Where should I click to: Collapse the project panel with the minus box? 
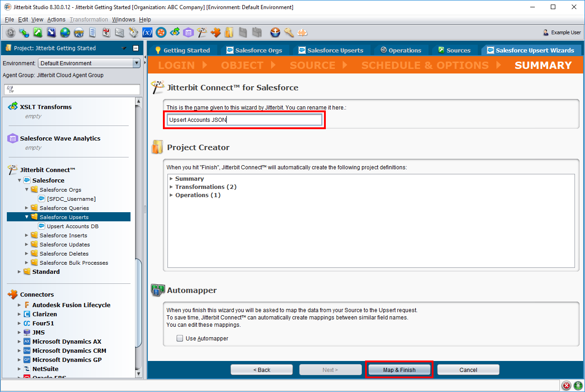[136, 48]
